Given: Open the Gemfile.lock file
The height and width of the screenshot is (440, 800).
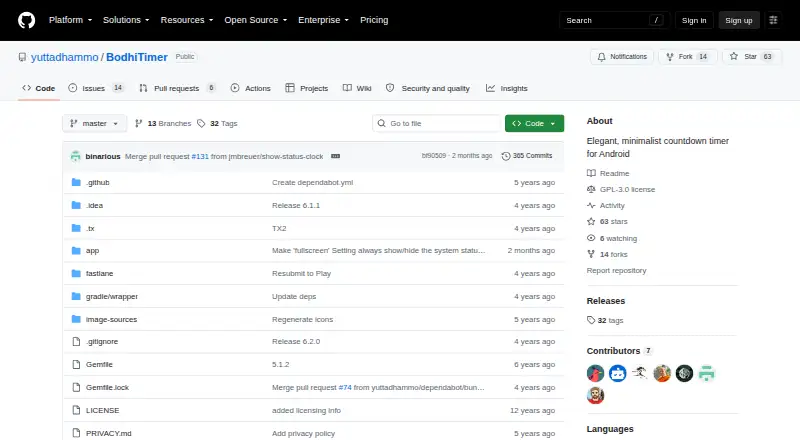Looking at the screenshot, I should click(107, 387).
